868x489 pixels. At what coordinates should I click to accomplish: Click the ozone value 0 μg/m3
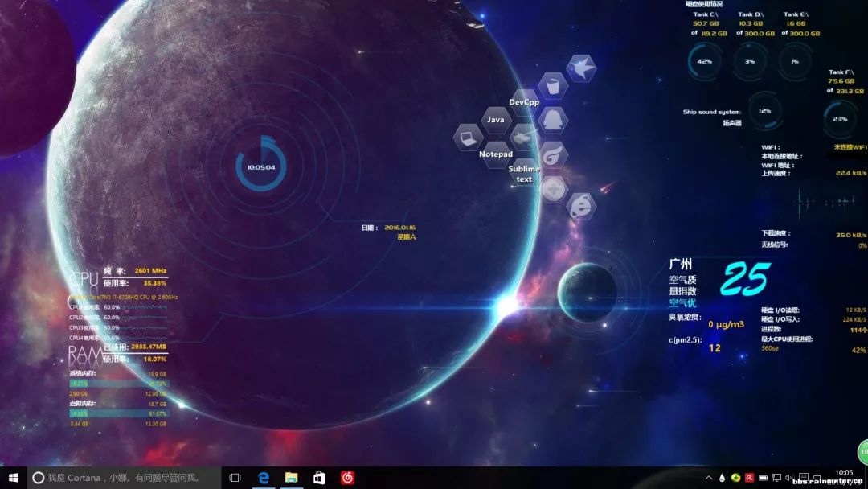(727, 324)
